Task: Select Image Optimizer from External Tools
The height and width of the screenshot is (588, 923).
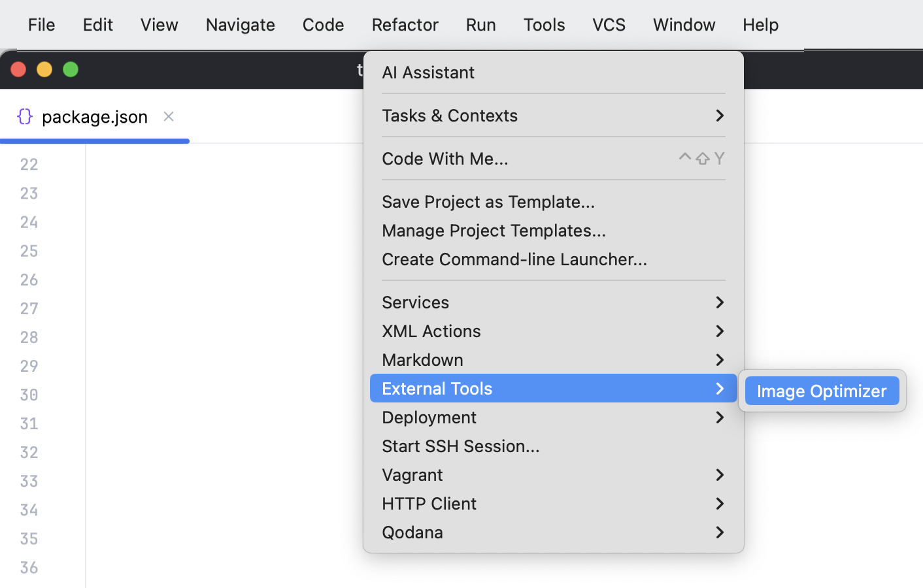Action: pos(821,391)
